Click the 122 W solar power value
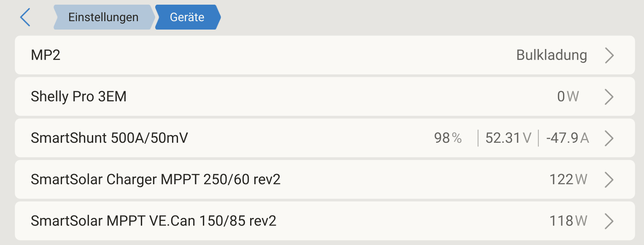 pyautogui.click(x=568, y=180)
